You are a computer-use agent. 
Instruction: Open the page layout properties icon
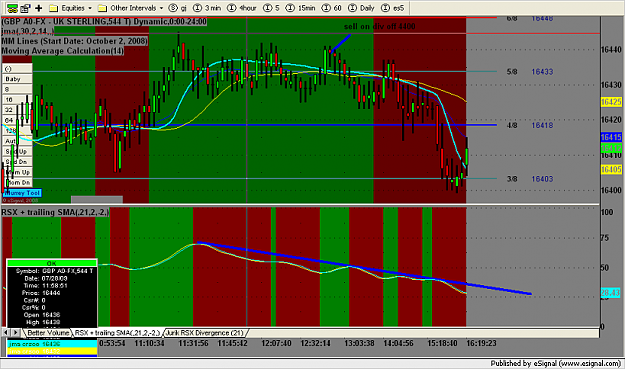(x=26, y=8)
